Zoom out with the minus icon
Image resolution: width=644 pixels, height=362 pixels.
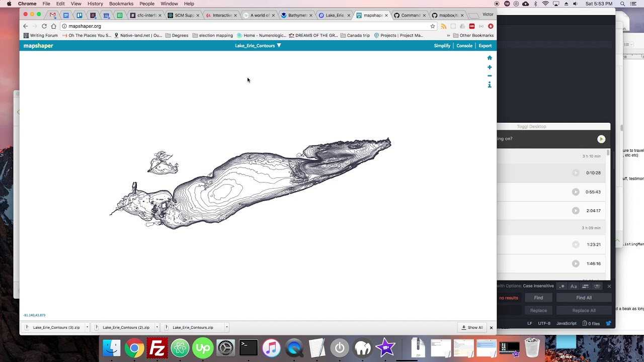(490, 76)
